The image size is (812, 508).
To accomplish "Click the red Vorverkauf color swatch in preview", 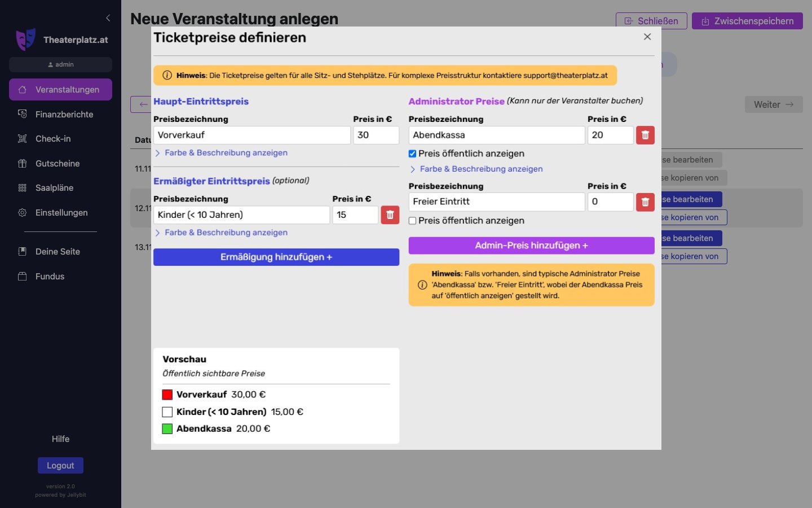I will pos(167,395).
